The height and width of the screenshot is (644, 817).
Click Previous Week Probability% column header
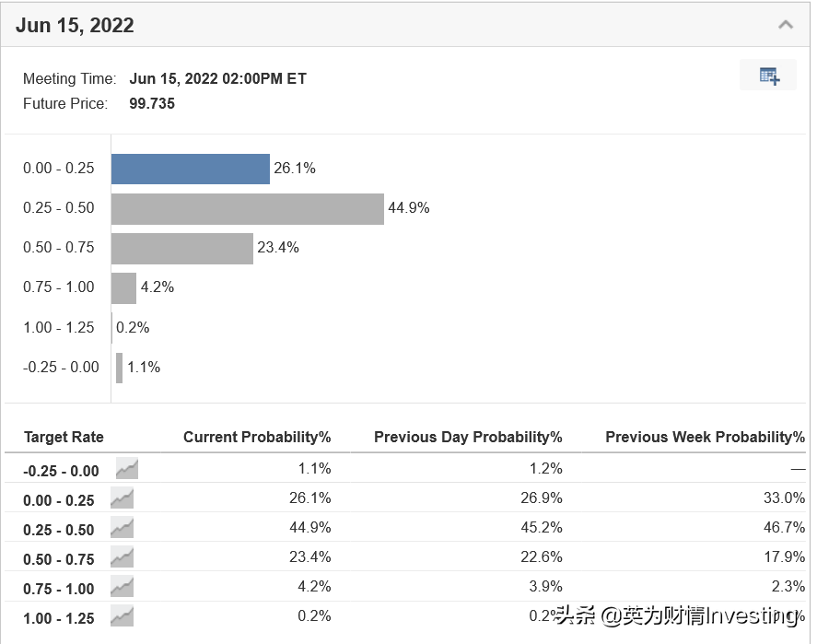(x=705, y=437)
